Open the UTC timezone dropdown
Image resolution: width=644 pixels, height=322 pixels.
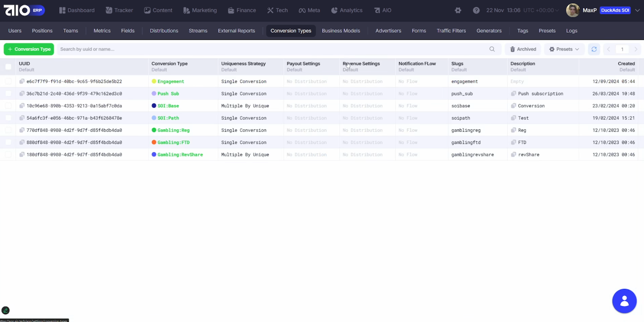(x=541, y=10)
